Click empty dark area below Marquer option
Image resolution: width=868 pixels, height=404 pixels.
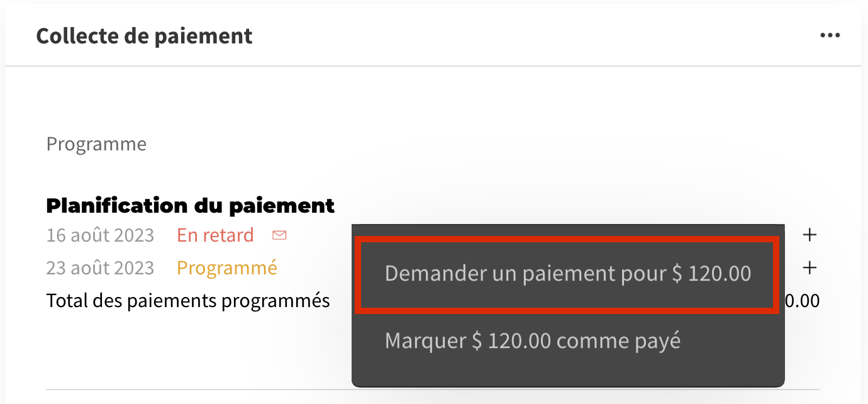(567, 371)
